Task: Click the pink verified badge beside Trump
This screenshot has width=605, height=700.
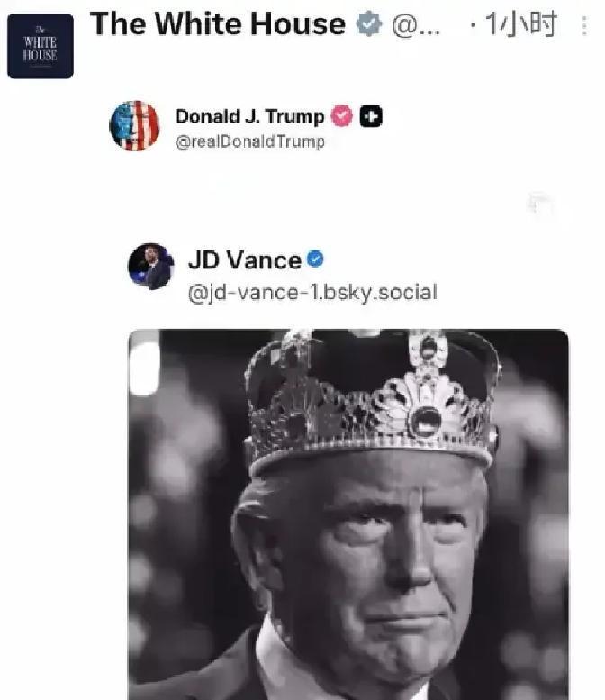Action: (x=342, y=116)
